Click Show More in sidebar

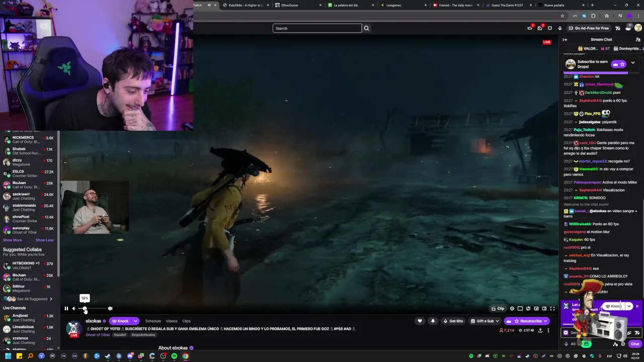(13, 240)
